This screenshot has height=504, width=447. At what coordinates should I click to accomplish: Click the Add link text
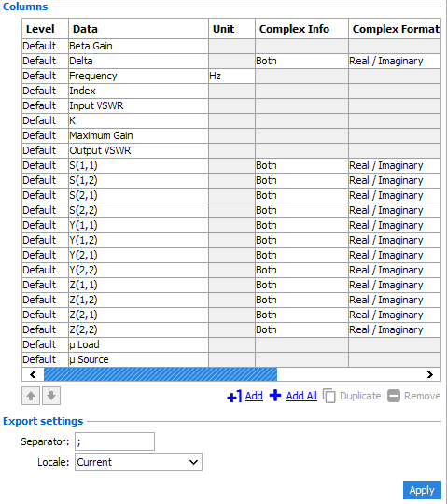(x=254, y=396)
